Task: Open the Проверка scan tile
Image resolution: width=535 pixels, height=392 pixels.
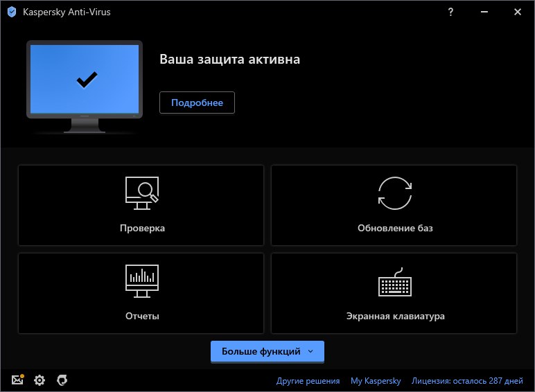Action: tap(141, 205)
